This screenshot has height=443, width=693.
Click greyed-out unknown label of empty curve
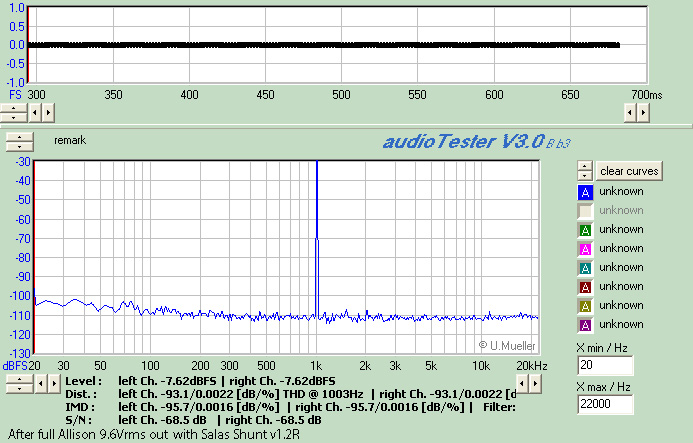pyautogui.click(x=621, y=210)
